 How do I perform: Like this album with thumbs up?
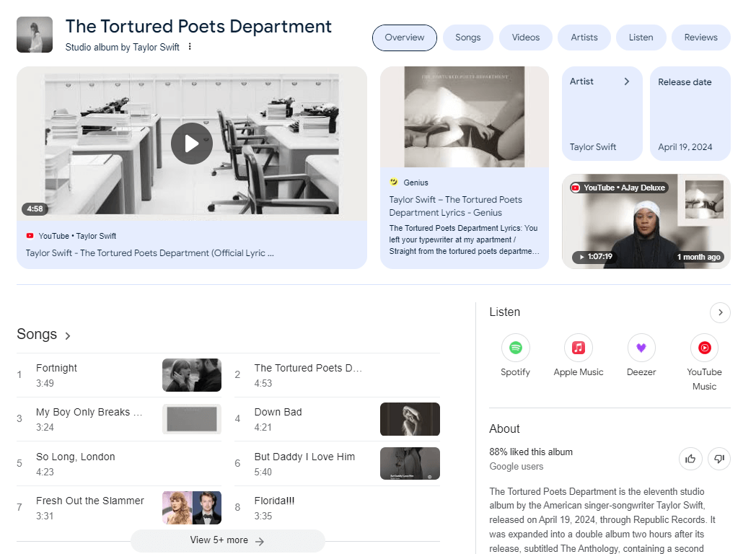tap(690, 458)
